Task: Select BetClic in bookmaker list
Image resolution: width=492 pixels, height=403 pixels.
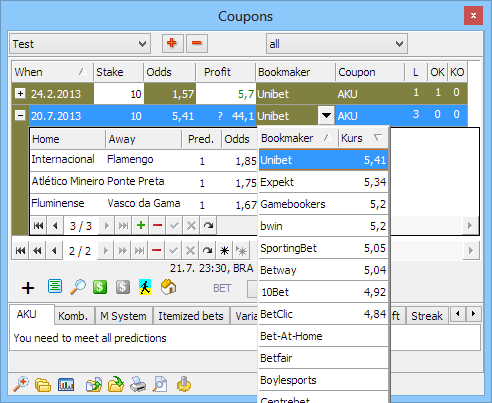Action: [x=323, y=314]
